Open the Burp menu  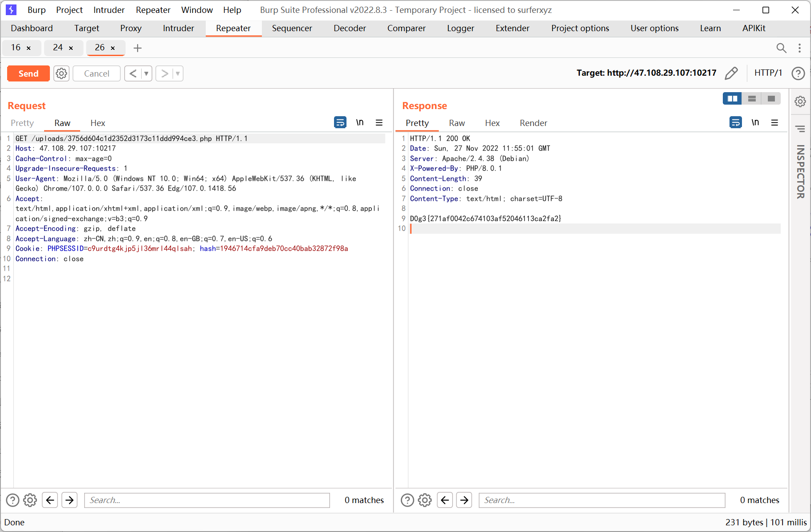[x=37, y=10]
